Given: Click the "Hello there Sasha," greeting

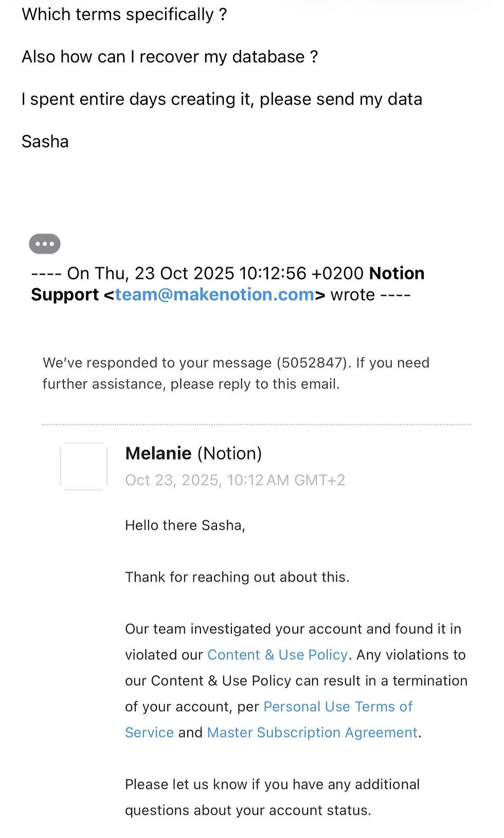Looking at the screenshot, I should click(x=185, y=525).
